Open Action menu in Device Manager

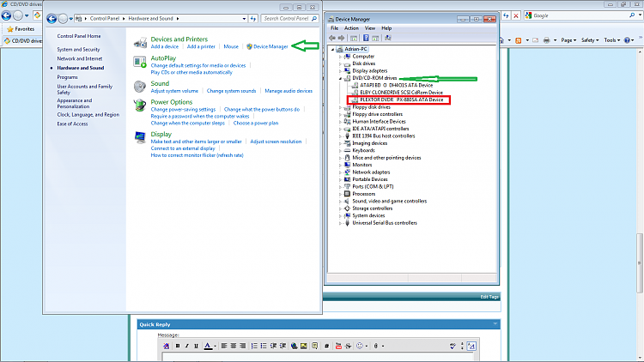coord(351,28)
